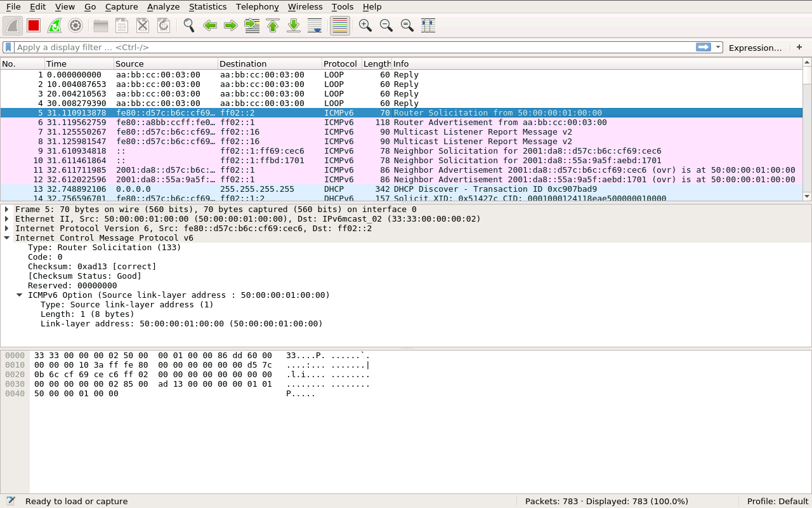
Task: Toggle auto-scroll during live capture
Action: [315, 25]
